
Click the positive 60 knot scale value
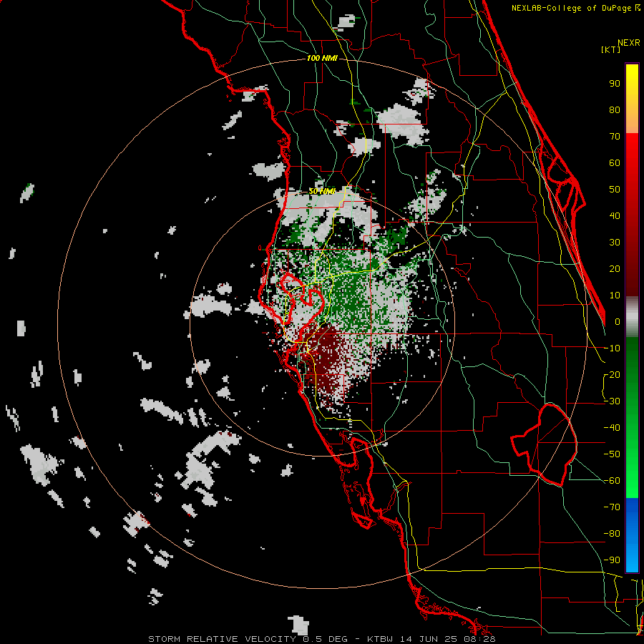pos(615,163)
